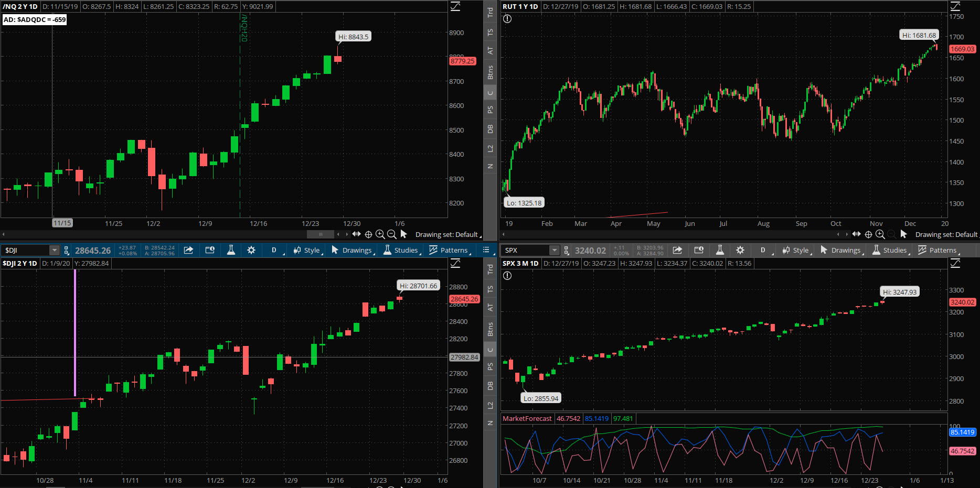980x488 pixels.
Task: Expand $DJI symbol dropdown arrow
Action: (54, 251)
